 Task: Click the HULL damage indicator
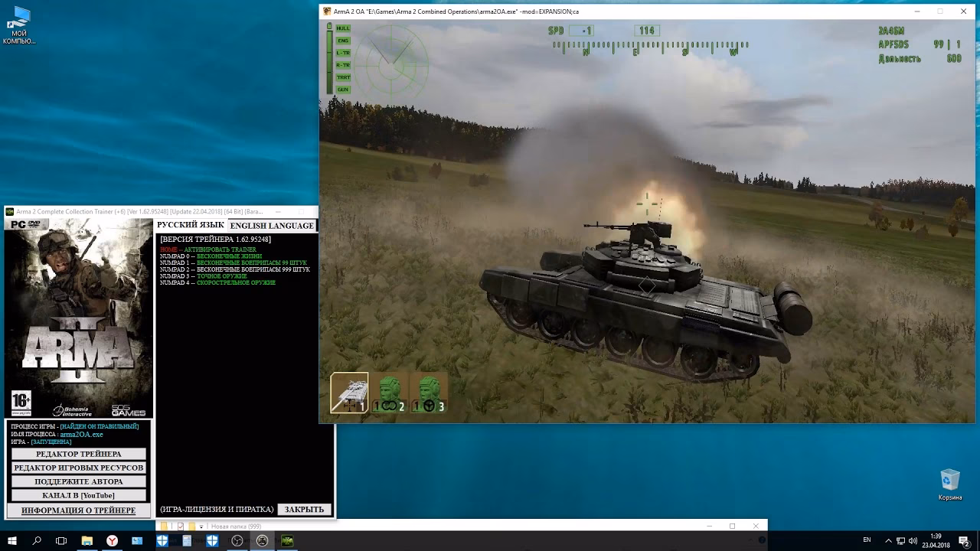click(x=343, y=28)
